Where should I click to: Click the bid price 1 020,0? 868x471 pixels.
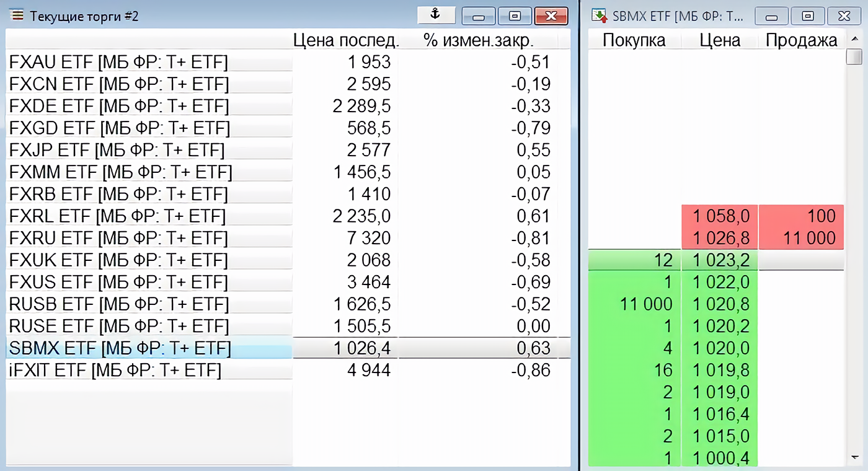pyautogui.click(x=721, y=348)
